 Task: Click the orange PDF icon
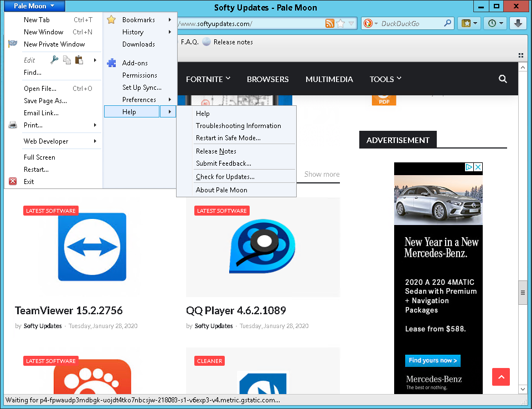click(384, 100)
